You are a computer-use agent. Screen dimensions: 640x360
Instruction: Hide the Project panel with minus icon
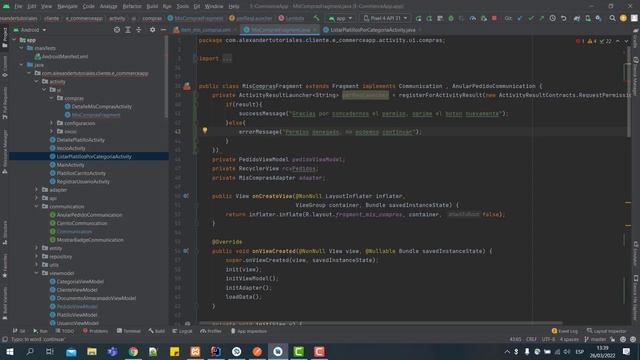(163, 30)
